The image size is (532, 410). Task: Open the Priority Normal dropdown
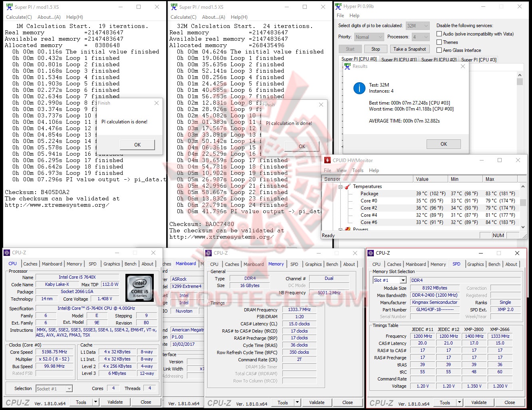pyautogui.click(x=369, y=37)
